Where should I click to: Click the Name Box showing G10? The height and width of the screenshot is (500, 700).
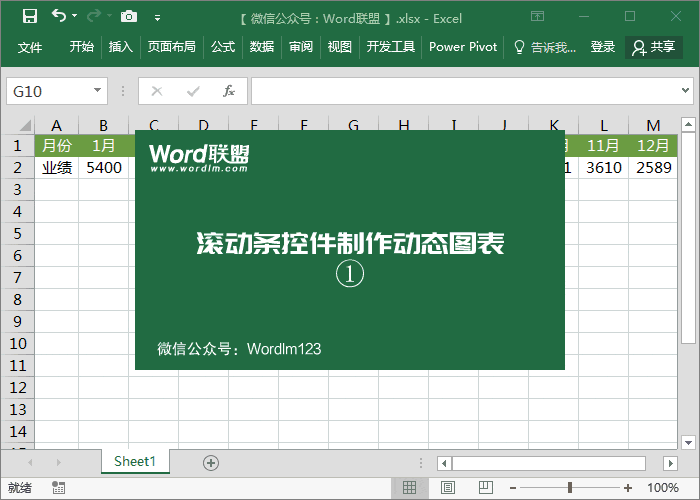[x=57, y=91]
